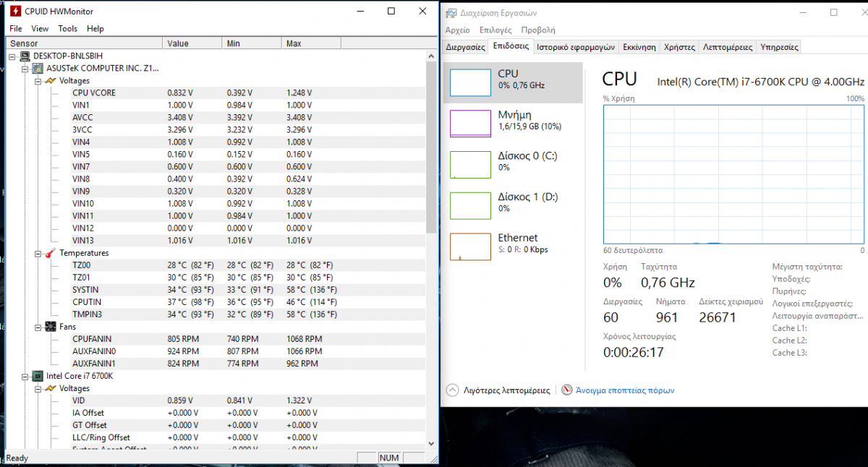
Task: Collapse the ASUSTeK COMPUTER INC. node
Action: coord(25,68)
